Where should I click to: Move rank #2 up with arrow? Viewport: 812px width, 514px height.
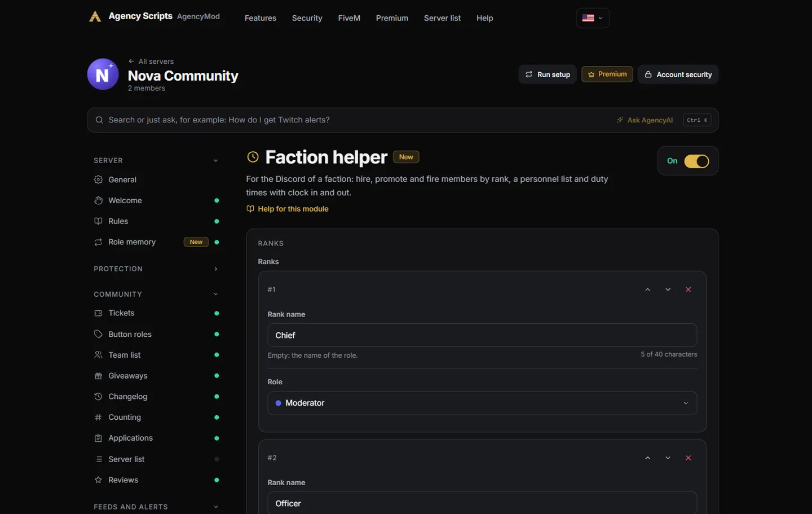coord(647,458)
